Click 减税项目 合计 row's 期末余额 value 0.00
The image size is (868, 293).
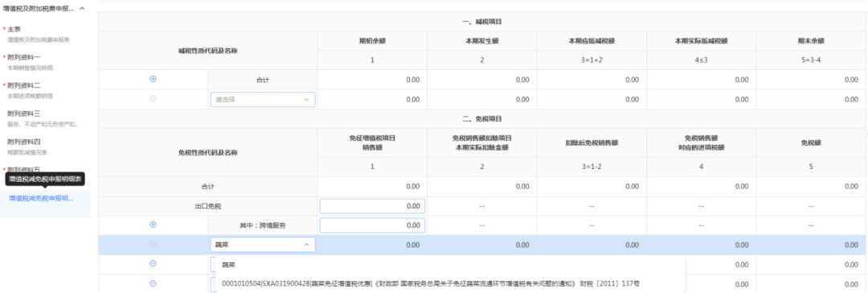(x=851, y=80)
